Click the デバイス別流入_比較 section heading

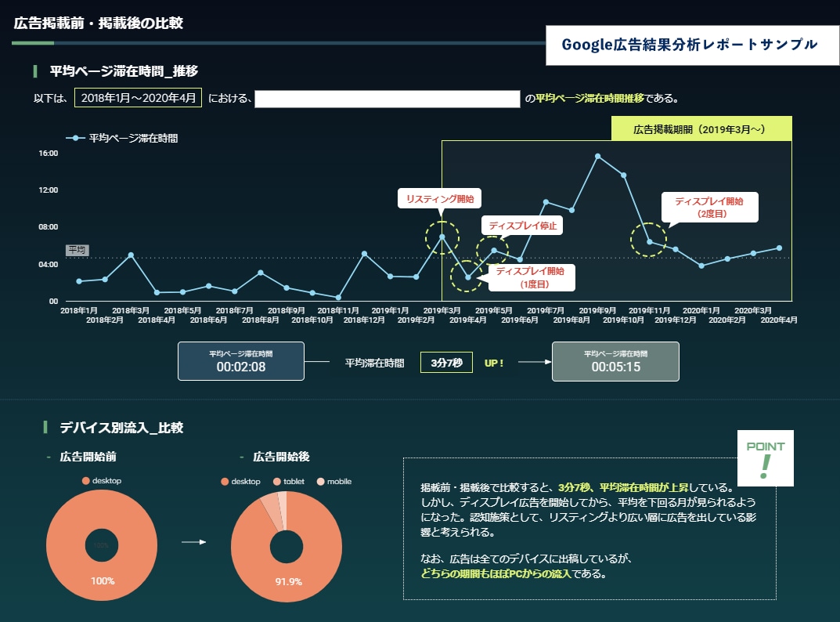tap(121, 428)
